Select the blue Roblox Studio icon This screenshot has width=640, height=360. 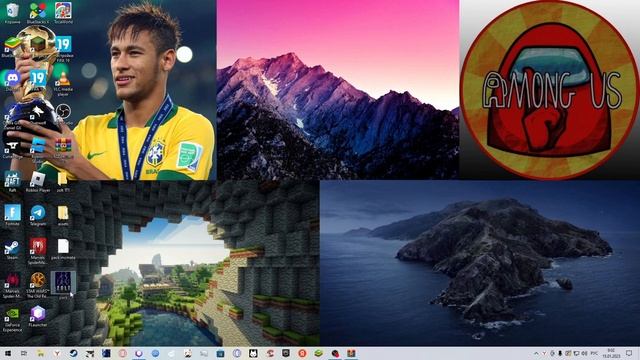38,147
